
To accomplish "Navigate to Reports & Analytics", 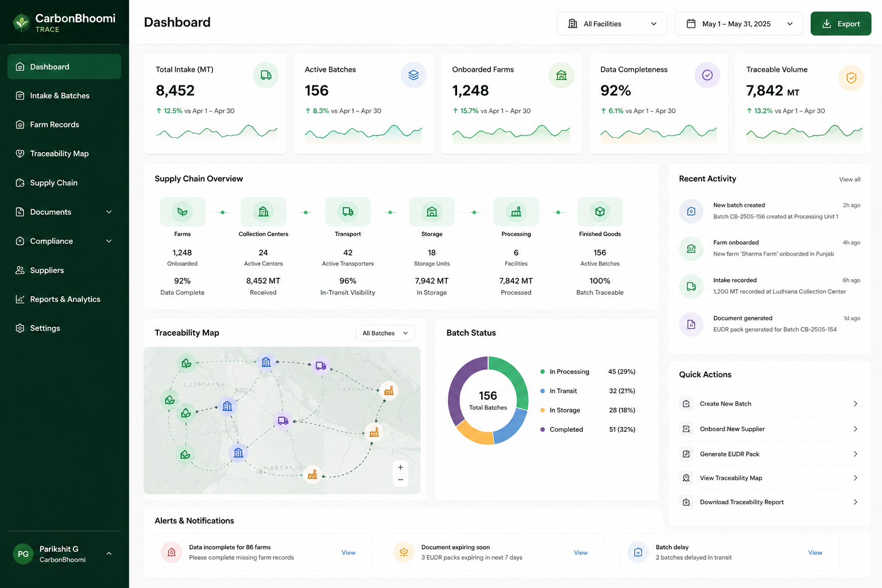I will pos(64,299).
